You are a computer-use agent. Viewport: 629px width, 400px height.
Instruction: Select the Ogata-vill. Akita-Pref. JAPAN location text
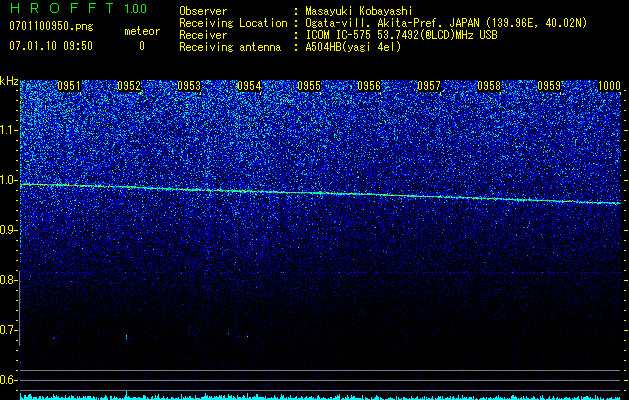click(x=446, y=23)
